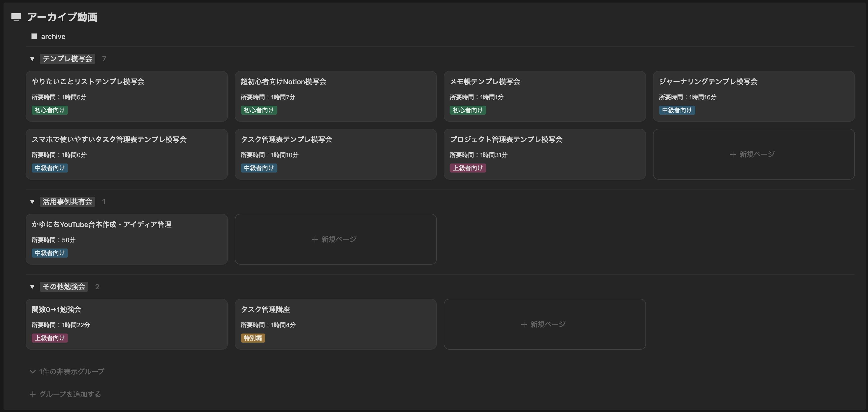Image resolution: width=868 pixels, height=412 pixels.
Task: Click 上級者向け tag on 関数0→1勉強会 card
Action: point(50,338)
